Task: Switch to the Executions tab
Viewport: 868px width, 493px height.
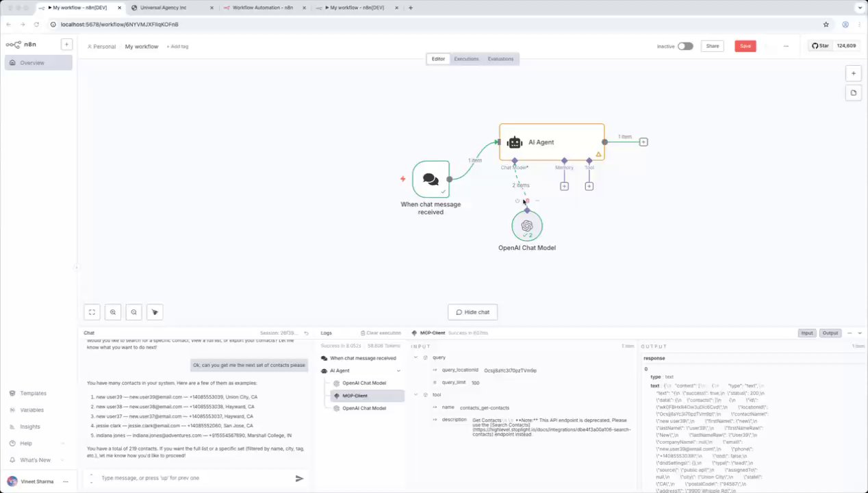Action: coord(466,59)
